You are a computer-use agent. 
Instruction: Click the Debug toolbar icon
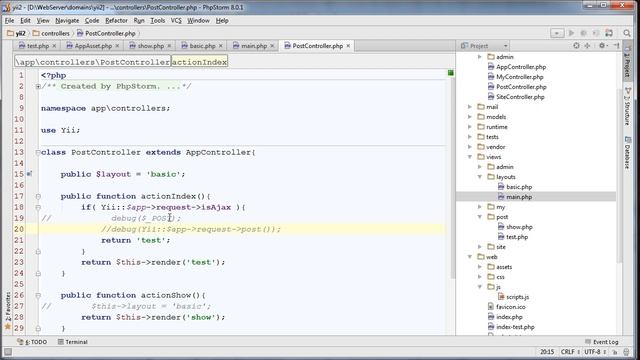tap(584, 33)
